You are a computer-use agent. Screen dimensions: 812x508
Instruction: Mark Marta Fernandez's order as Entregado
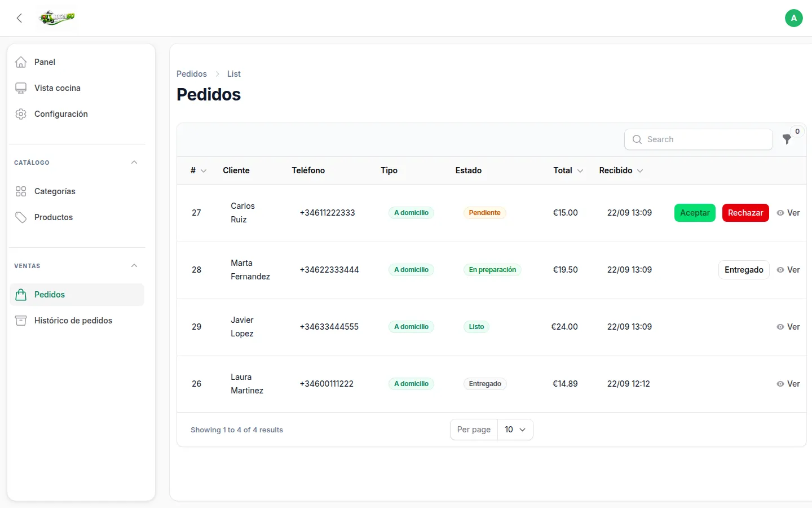tap(744, 270)
